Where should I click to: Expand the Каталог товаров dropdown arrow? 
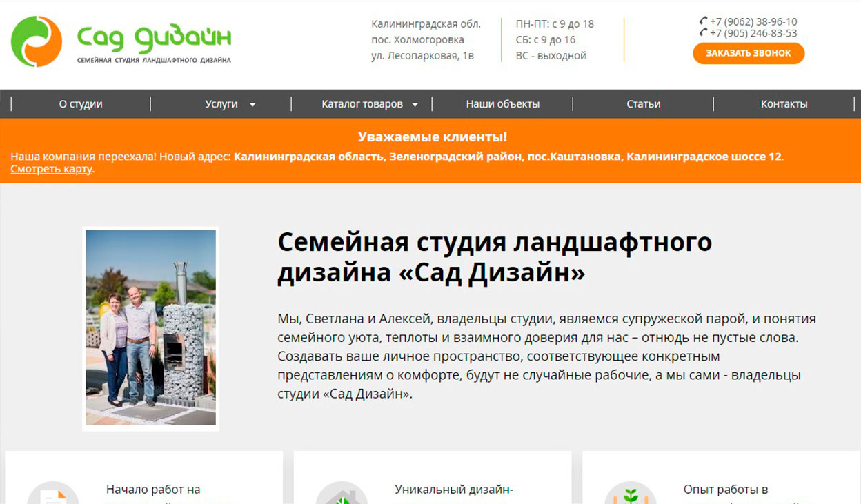coord(415,105)
